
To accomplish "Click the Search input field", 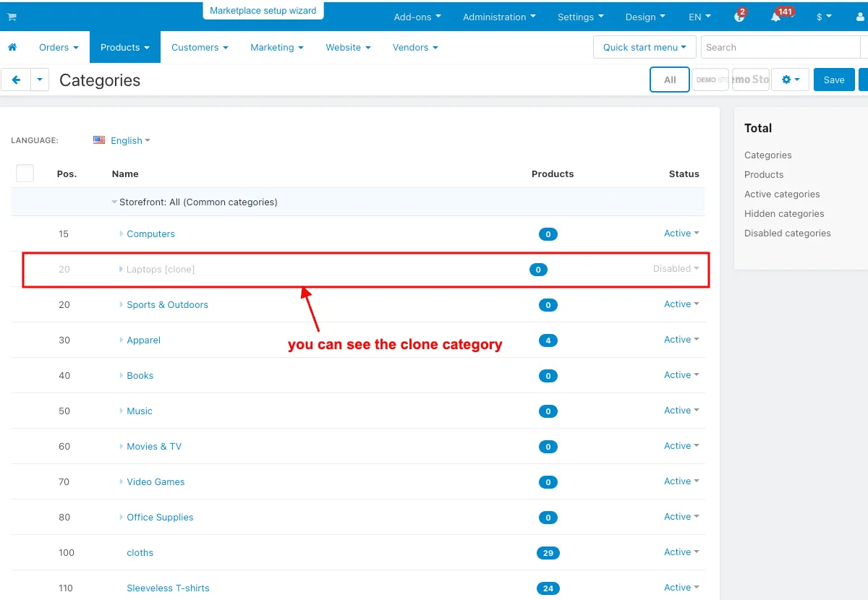I will click(x=780, y=47).
